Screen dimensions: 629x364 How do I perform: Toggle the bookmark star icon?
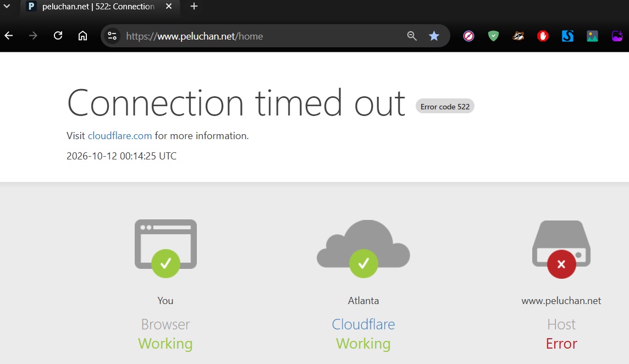(434, 36)
